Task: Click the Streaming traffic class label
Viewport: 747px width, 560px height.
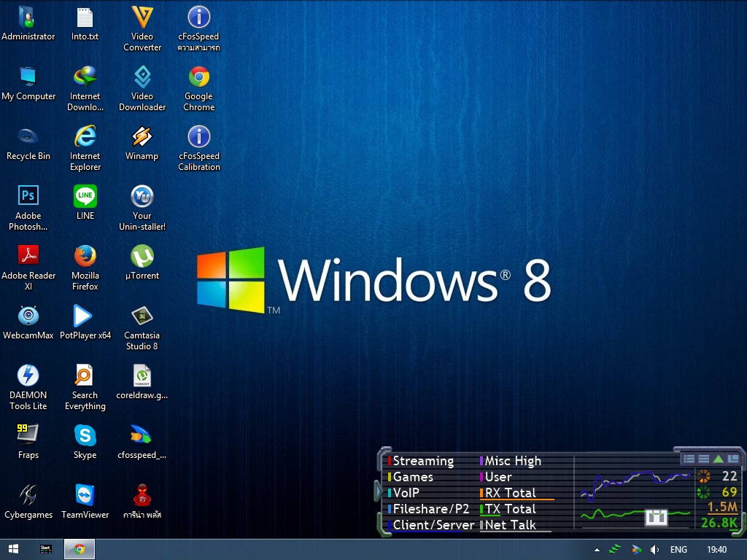Action: point(421,461)
